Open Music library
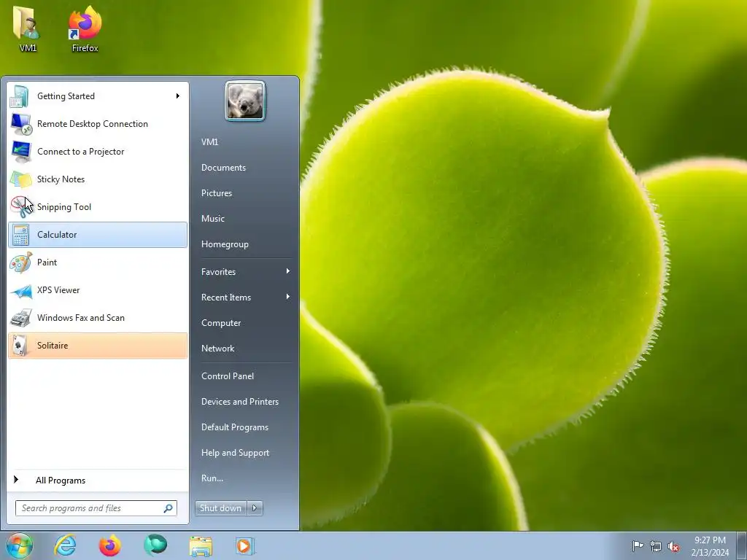The height and width of the screenshot is (560, 747). pos(213,219)
